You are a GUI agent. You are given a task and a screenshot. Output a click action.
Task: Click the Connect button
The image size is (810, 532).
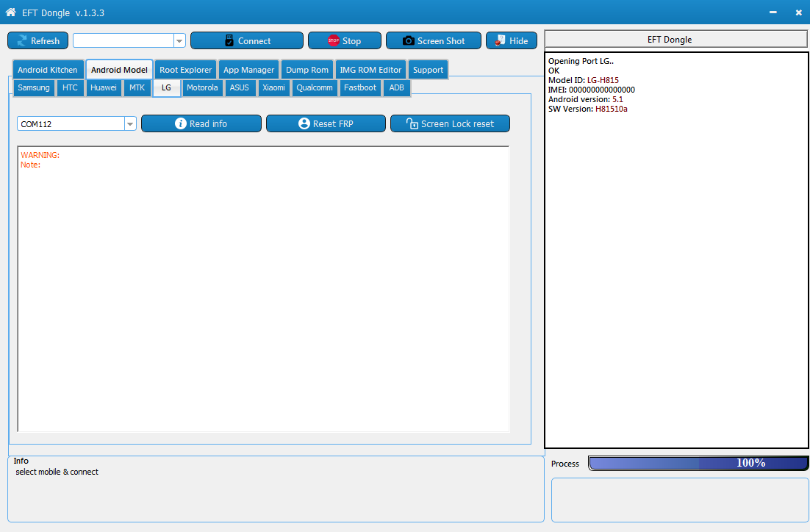247,41
